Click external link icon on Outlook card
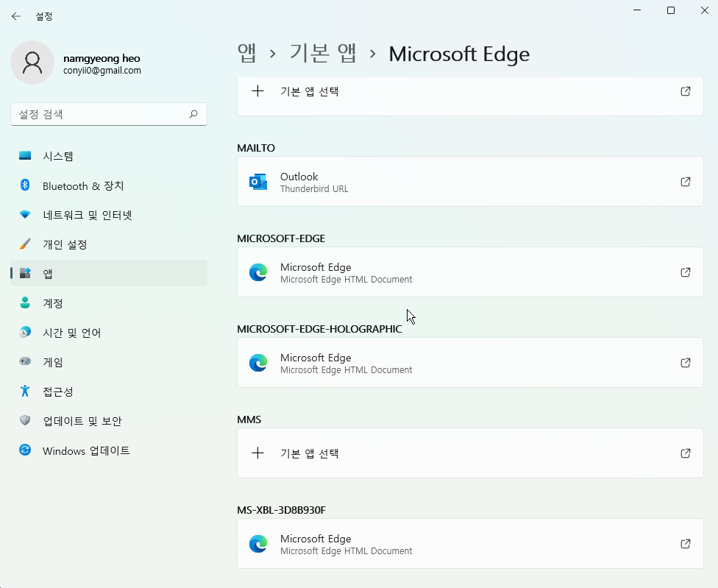 [x=686, y=182]
